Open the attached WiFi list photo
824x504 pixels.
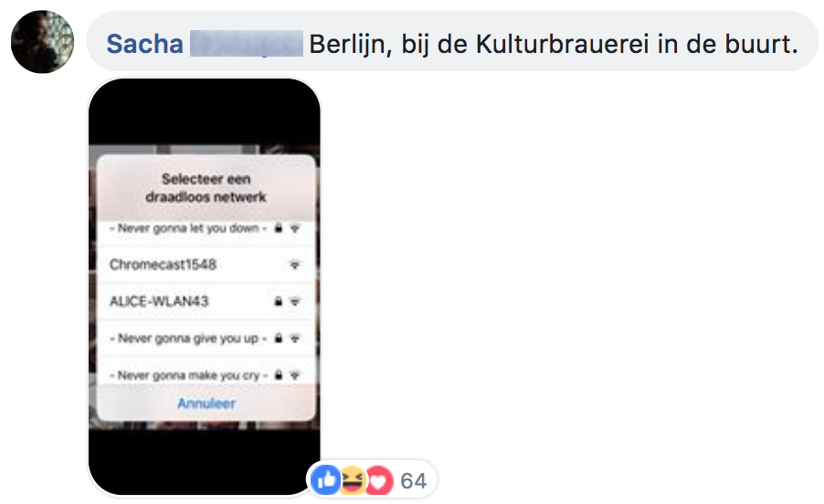point(205,287)
